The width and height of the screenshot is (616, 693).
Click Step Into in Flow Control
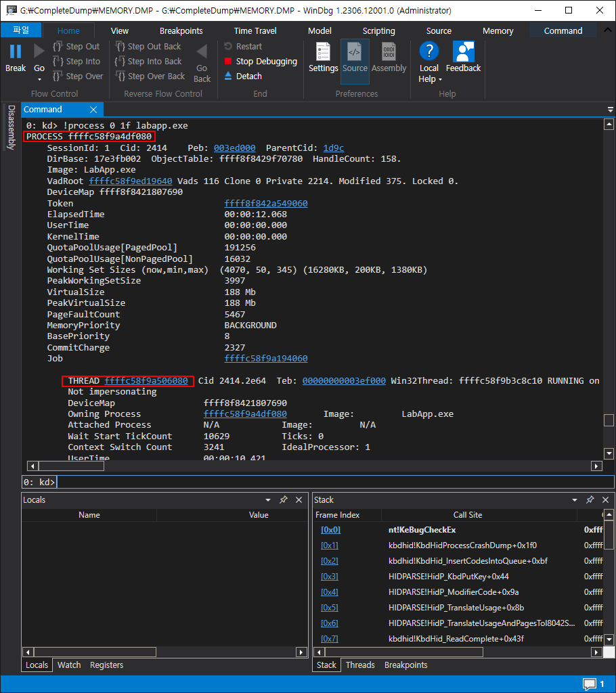[x=76, y=62]
